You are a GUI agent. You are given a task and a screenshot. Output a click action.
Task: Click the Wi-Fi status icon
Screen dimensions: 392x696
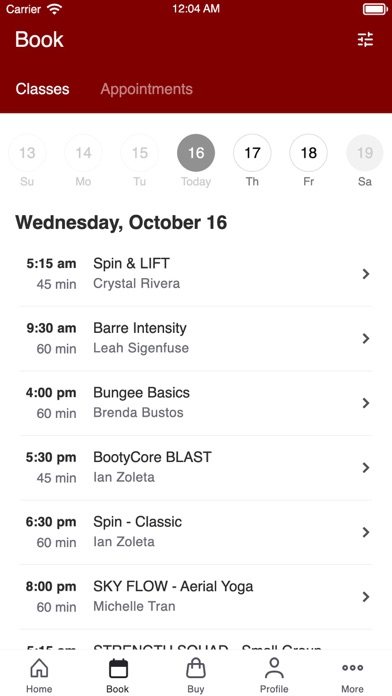coord(55,9)
